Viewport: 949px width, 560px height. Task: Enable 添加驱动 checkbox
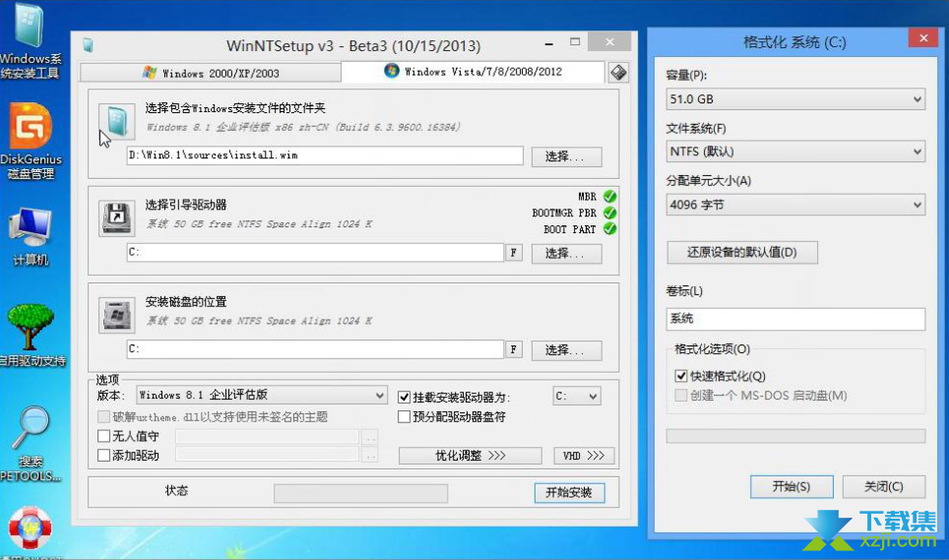[x=103, y=456]
